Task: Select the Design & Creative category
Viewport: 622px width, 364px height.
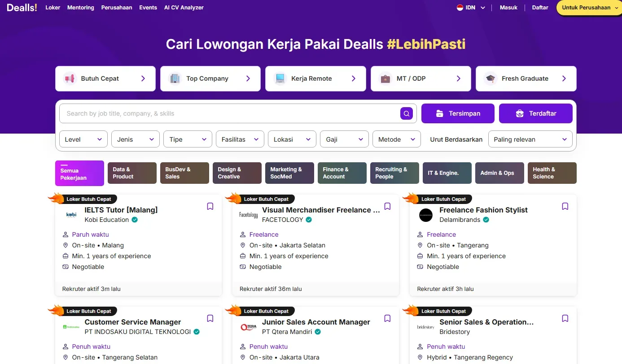Action: coord(237,173)
